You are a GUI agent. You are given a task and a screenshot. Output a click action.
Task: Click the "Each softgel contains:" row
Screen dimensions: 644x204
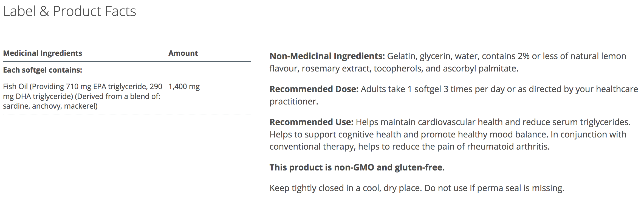(43, 70)
